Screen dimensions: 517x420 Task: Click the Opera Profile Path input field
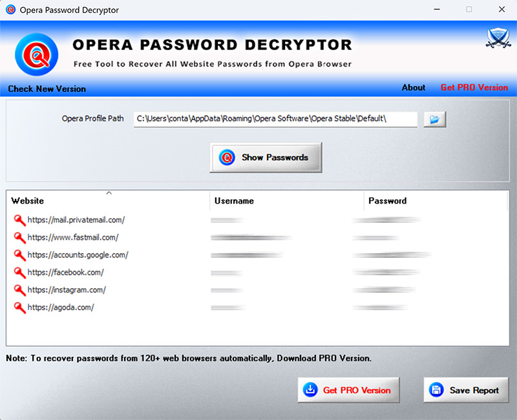[275, 119]
